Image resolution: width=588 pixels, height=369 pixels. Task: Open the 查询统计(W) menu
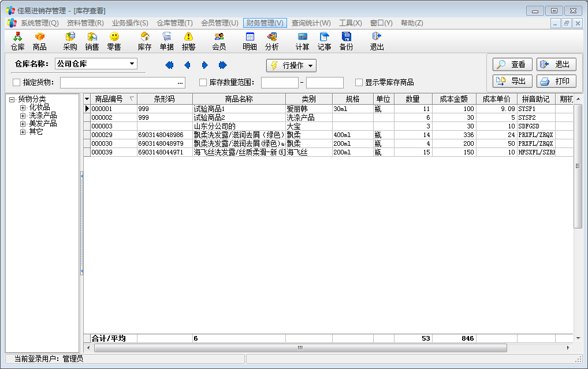click(311, 23)
